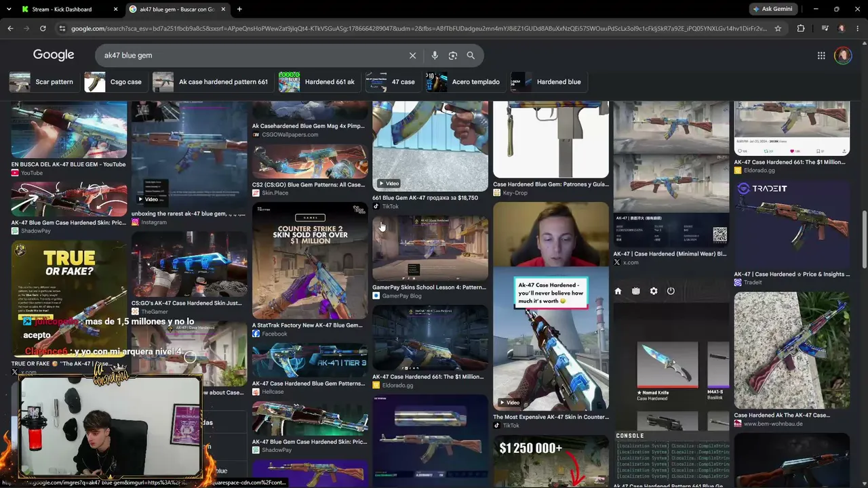Open 'CS:GO's AK-47 Case Hardened Skin Just' link

pos(186,303)
